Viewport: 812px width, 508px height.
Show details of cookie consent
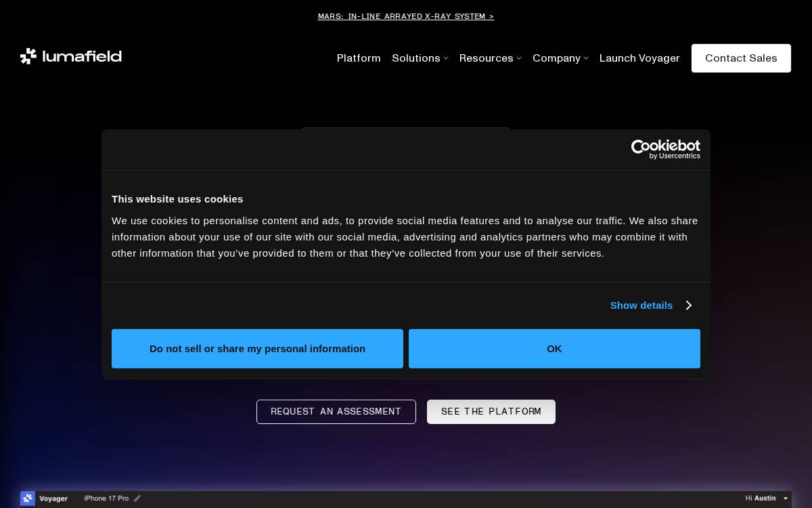point(650,305)
